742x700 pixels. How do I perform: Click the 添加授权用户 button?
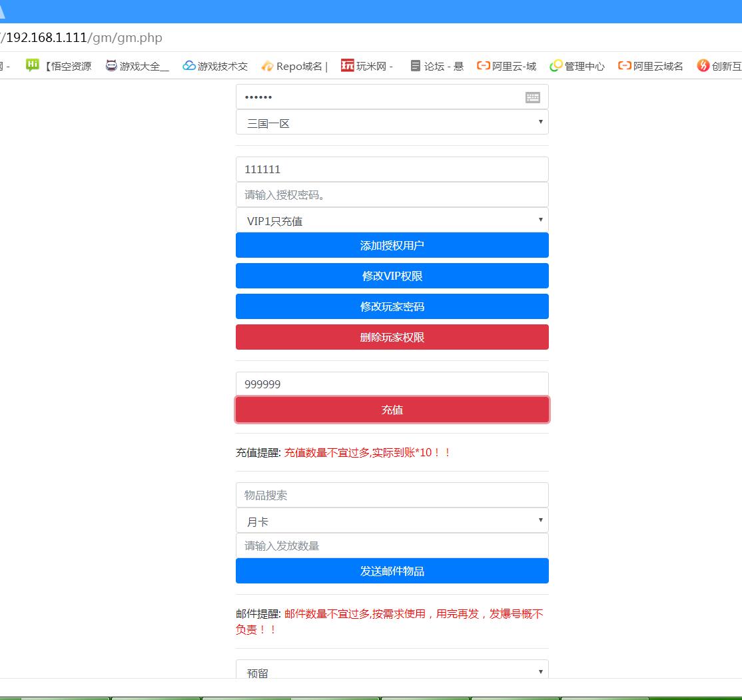[x=392, y=245]
